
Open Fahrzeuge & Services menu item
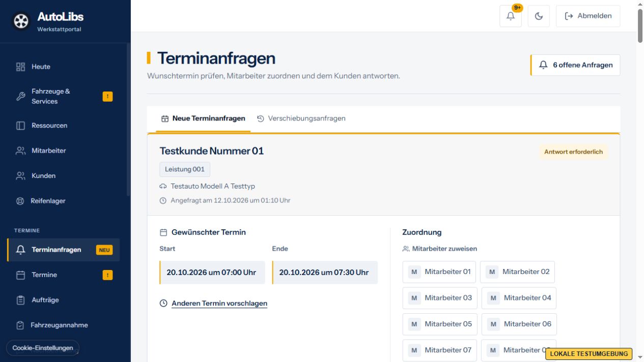coord(63,96)
